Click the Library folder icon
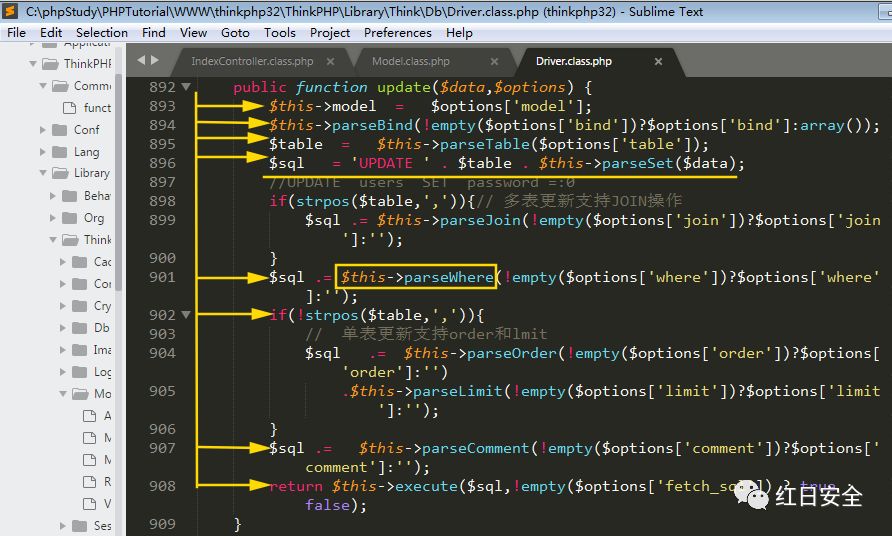Image resolution: width=892 pixels, height=536 pixels. 60,173
